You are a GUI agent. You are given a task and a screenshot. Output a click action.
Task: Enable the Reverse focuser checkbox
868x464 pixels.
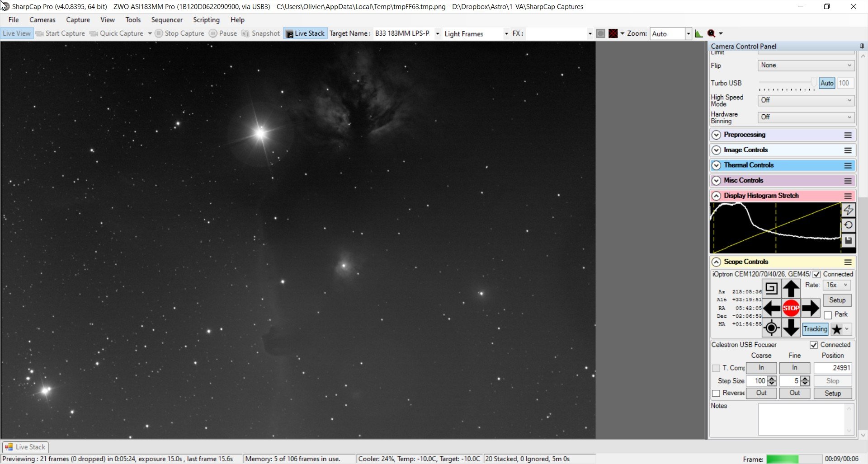click(x=716, y=394)
